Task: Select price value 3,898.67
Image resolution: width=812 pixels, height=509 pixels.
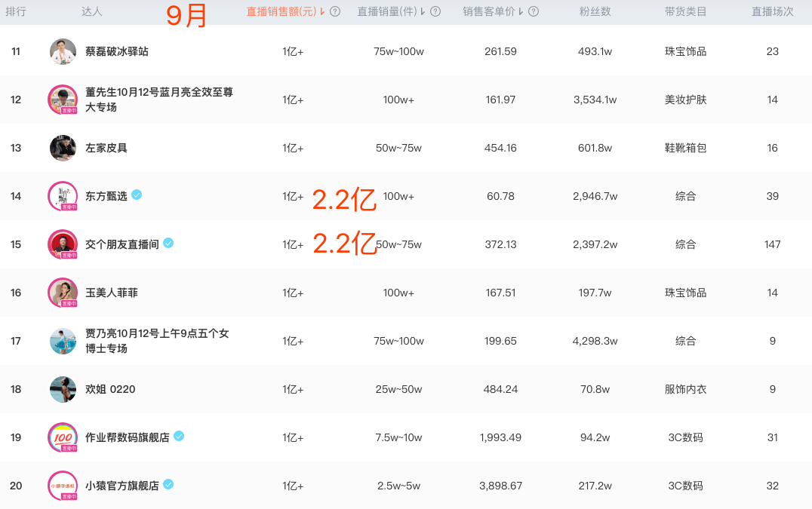Action: tap(501, 486)
